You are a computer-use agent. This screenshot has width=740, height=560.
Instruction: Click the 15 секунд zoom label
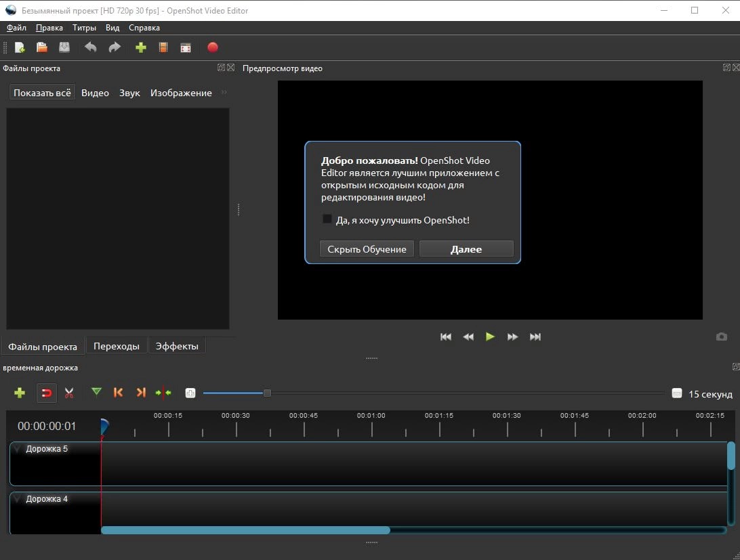[x=710, y=394]
